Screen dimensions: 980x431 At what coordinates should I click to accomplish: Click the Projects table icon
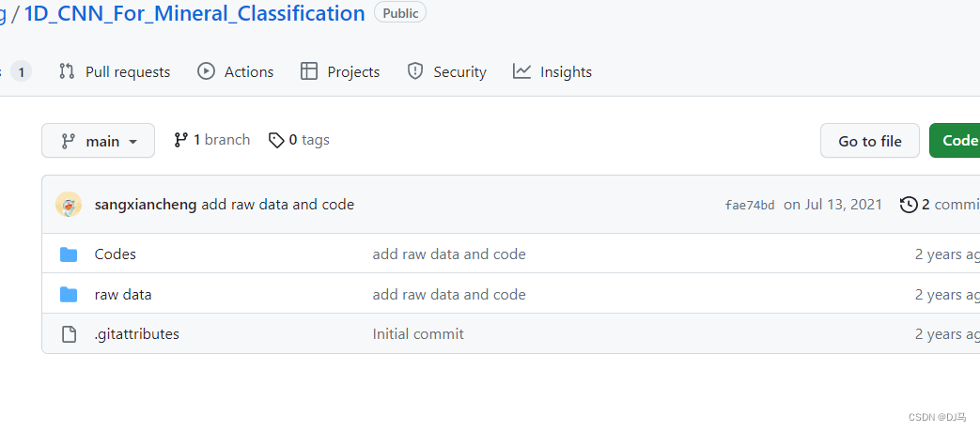309,71
